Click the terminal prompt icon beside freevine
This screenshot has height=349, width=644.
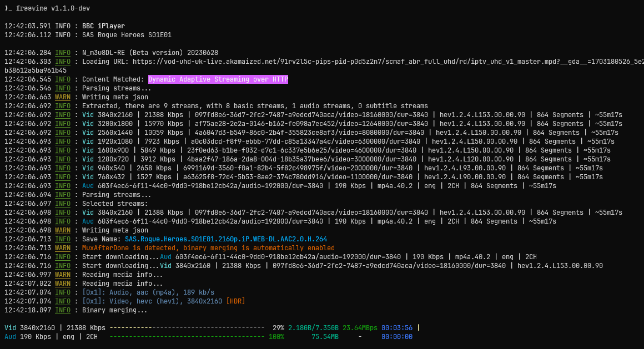tap(8, 8)
